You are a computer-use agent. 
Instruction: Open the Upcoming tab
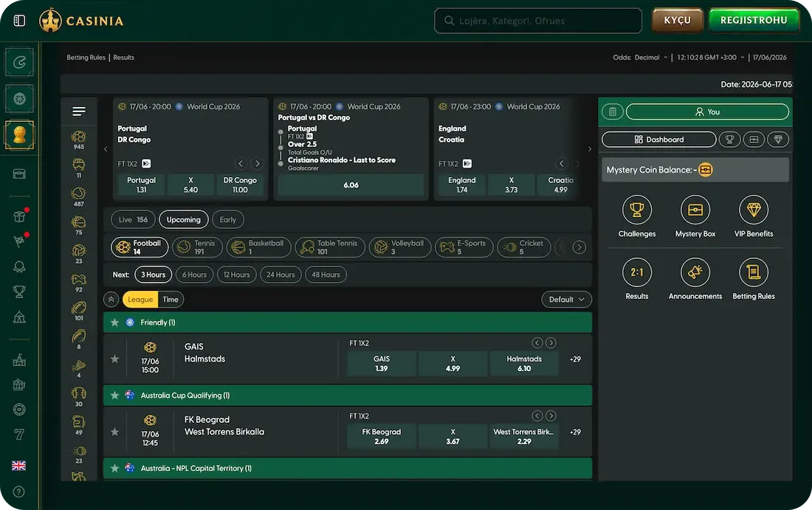coord(183,219)
